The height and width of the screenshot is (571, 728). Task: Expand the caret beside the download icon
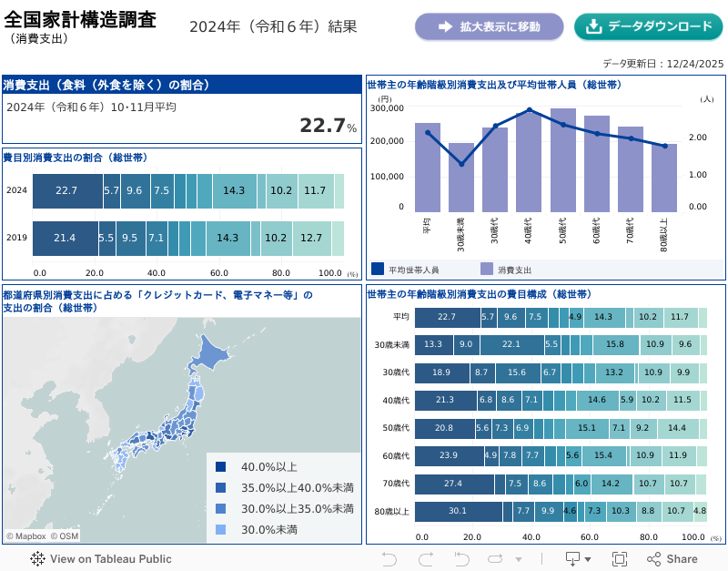[x=588, y=559]
